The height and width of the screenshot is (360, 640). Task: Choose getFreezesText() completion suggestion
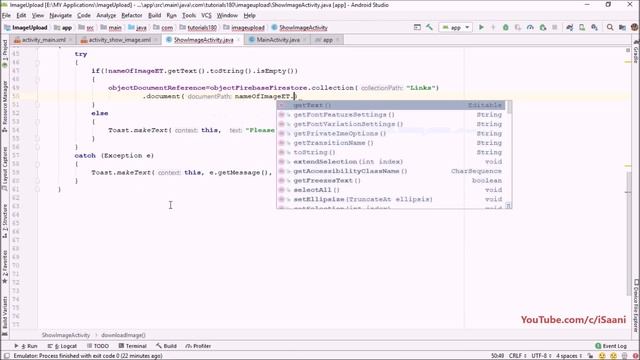391,180
